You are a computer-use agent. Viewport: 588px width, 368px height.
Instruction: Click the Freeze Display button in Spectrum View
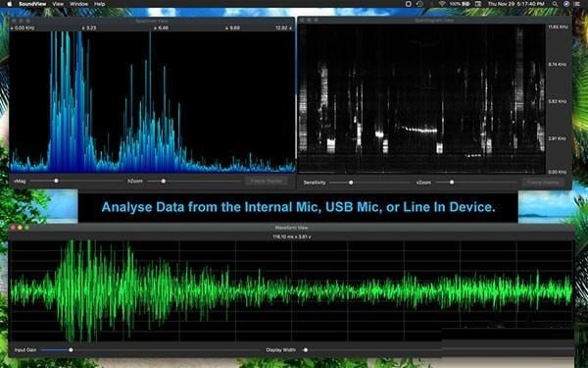tap(267, 181)
